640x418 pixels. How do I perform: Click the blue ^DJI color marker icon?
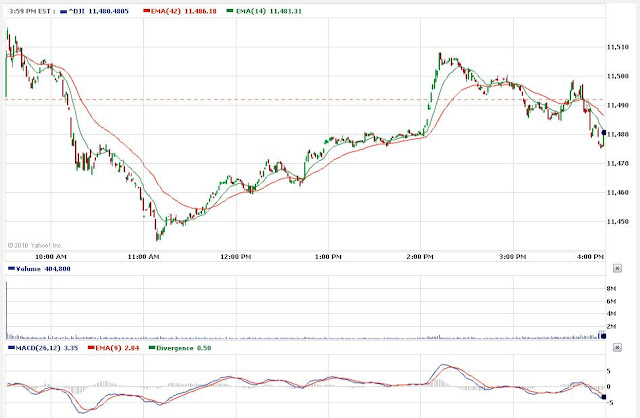pos(63,11)
